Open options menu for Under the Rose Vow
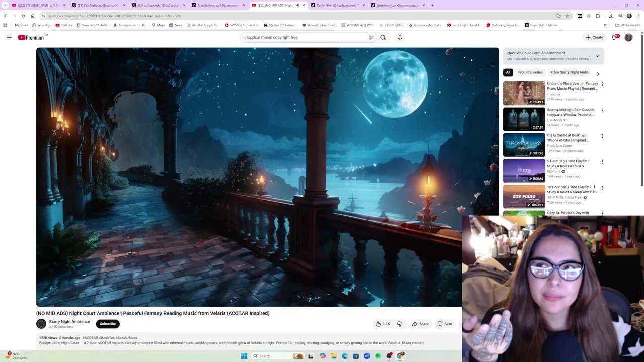The image size is (644, 362). 602,84
